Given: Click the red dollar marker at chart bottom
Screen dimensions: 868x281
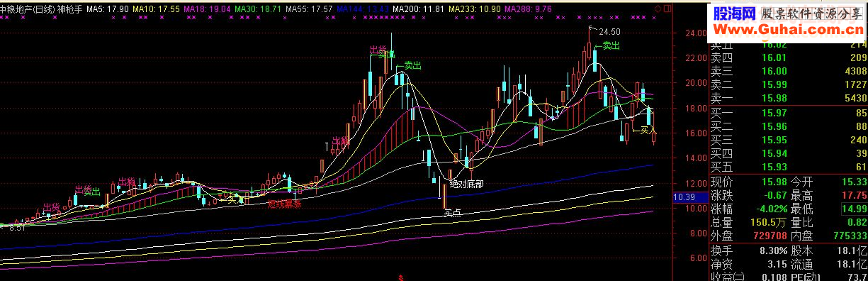Looking at the screenshot, I should [401, 277].
